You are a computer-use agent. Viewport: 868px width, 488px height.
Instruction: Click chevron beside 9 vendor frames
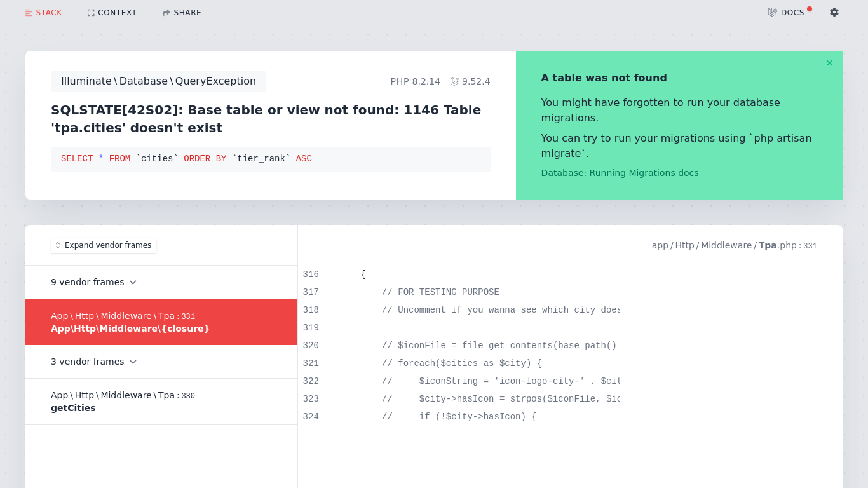(x=133, y=282)
